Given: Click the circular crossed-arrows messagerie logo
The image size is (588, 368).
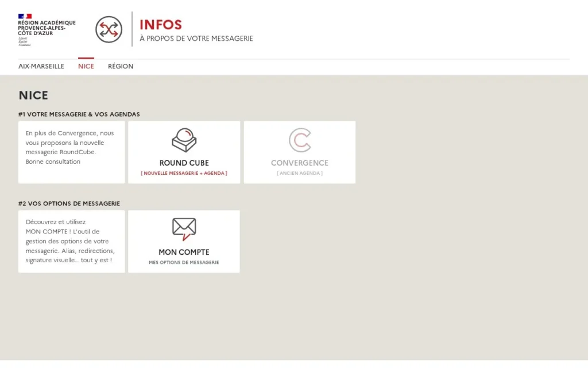Looking at the screenshot, I should point(109,29).
